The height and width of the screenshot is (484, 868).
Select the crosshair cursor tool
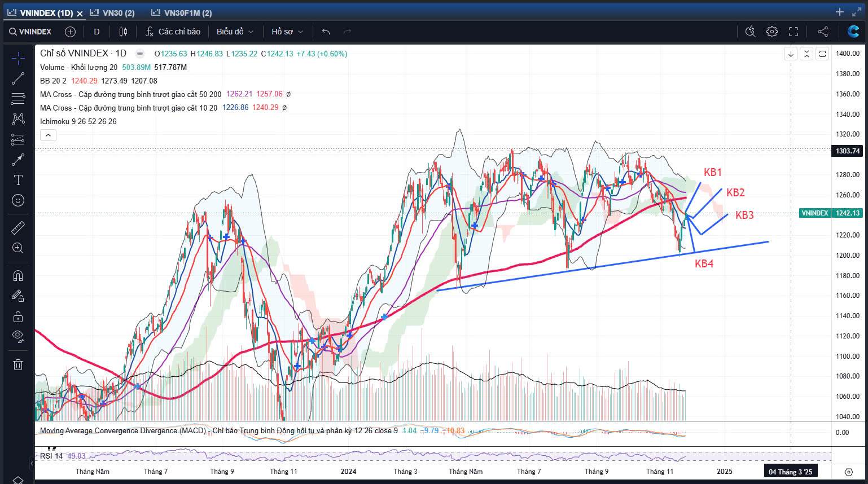pos(18,58)
